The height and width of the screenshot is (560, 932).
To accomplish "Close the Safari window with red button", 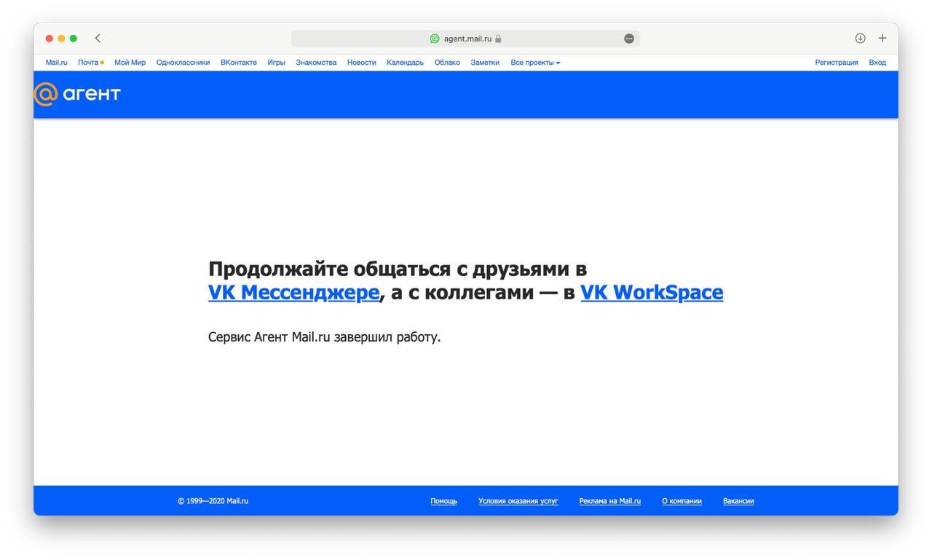I will pos(50,39).
